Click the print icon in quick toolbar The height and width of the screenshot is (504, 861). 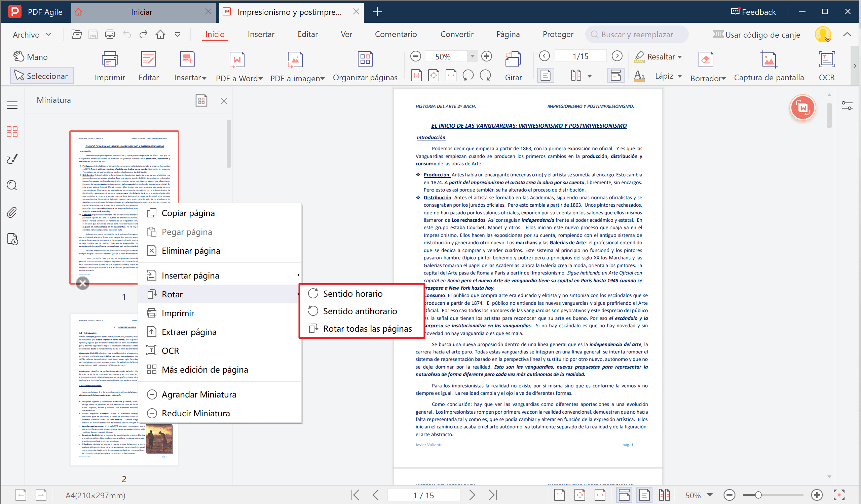110,35
